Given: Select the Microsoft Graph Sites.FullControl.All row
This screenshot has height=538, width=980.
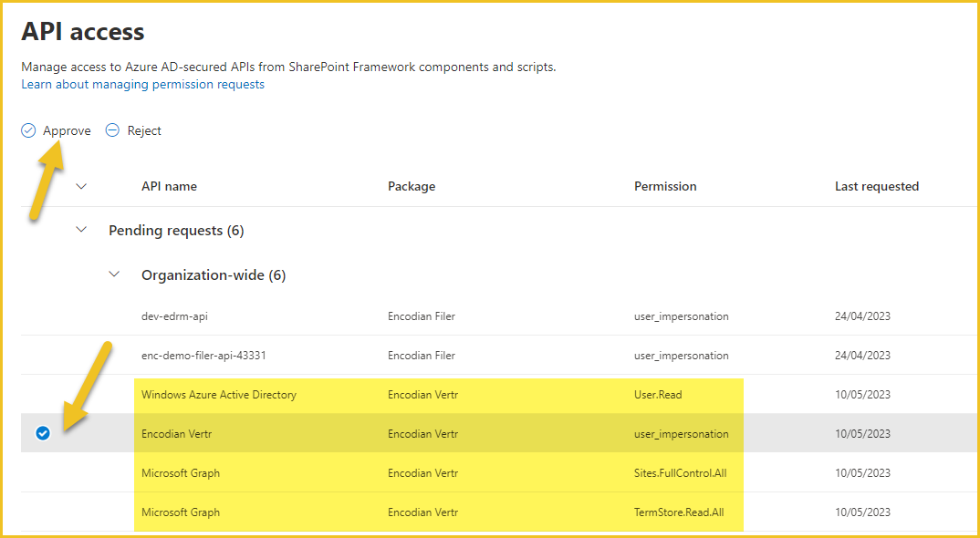Looking at the screenshot, I should pyautogui.click(x=500, y=473).
